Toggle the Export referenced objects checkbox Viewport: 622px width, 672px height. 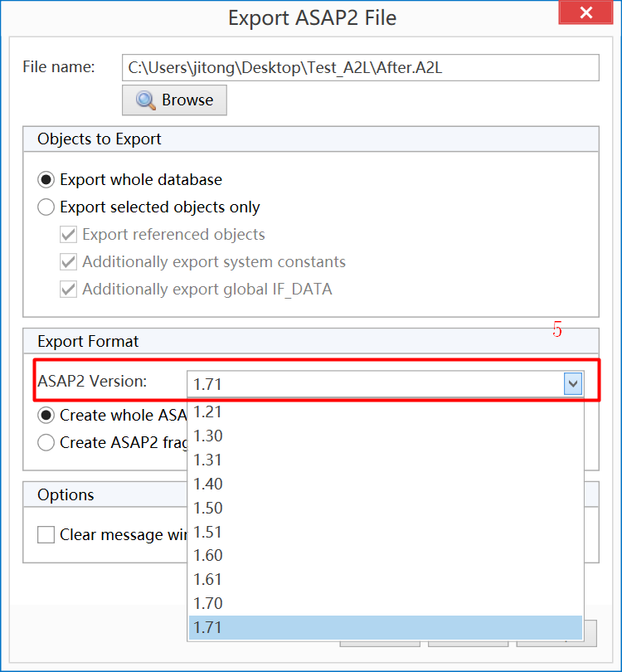point(68,234)
